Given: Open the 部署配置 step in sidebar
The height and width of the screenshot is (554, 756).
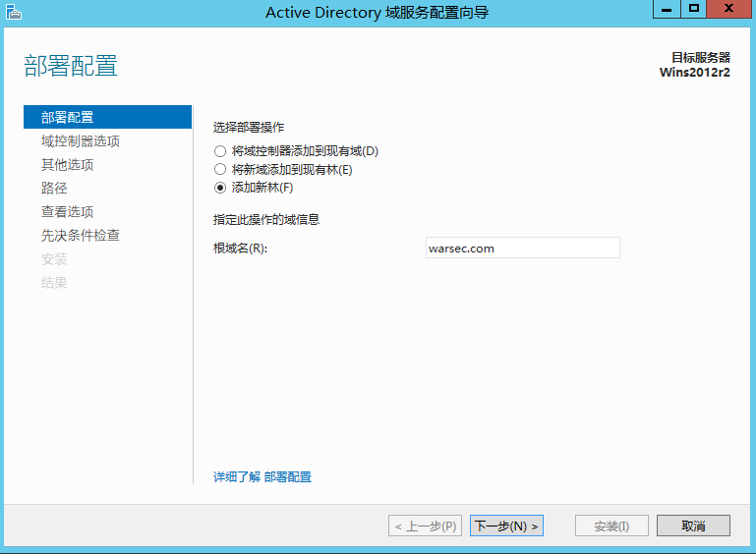Looking at the screenshot, I should coord(107,117).
